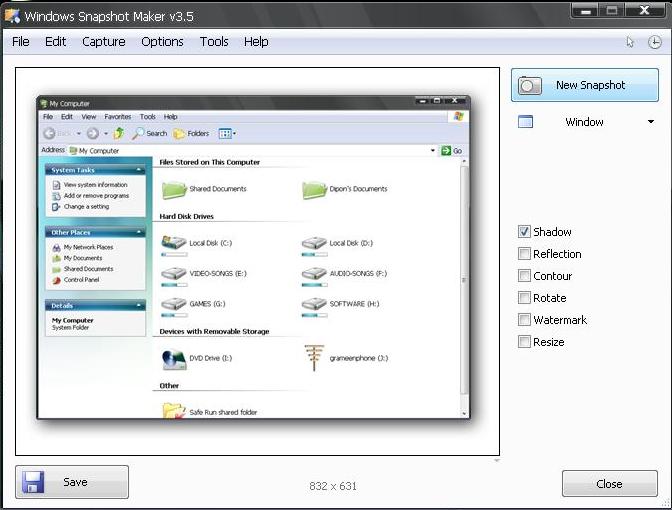Click the Folders icon in preview toolbar
This screenshot has width=672, height=510.
point(179,134)
